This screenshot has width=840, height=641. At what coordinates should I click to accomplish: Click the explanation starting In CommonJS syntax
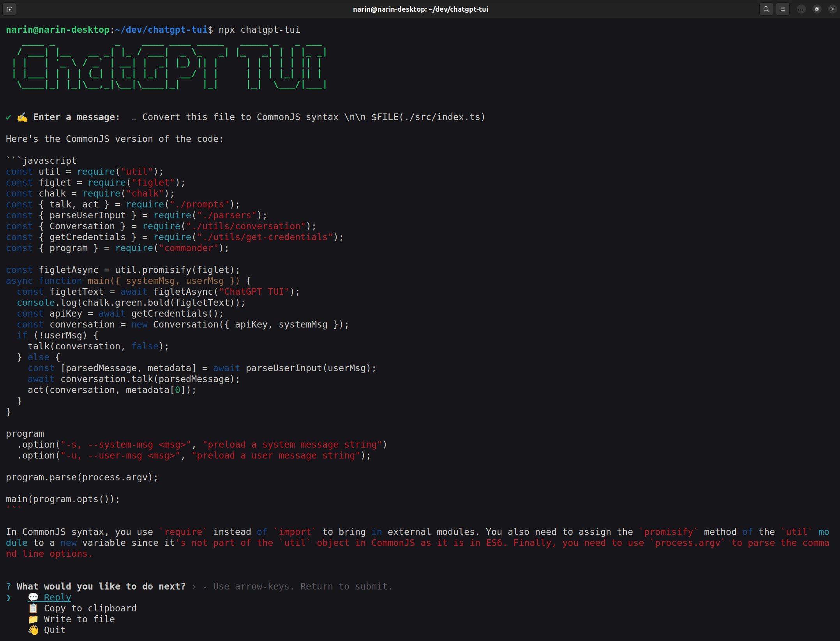(x=418, y=543)
